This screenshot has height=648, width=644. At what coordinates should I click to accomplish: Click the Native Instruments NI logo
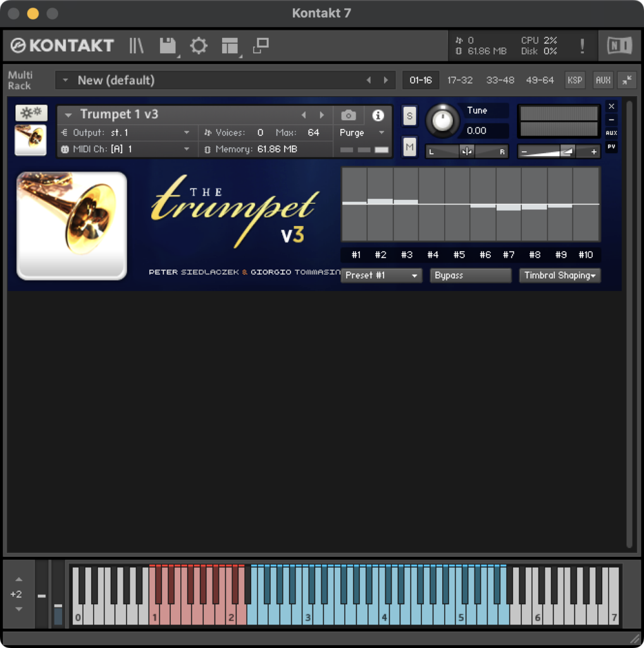pyautogui.click(x=619, y=46)
